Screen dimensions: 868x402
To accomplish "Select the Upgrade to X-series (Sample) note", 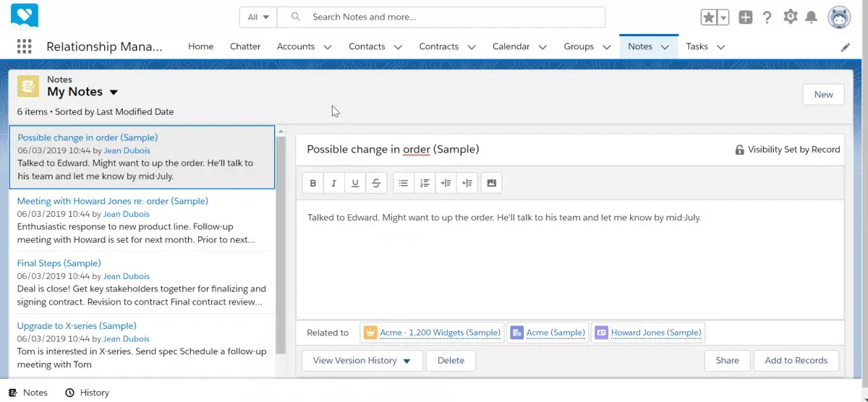I will pos(142,345).
